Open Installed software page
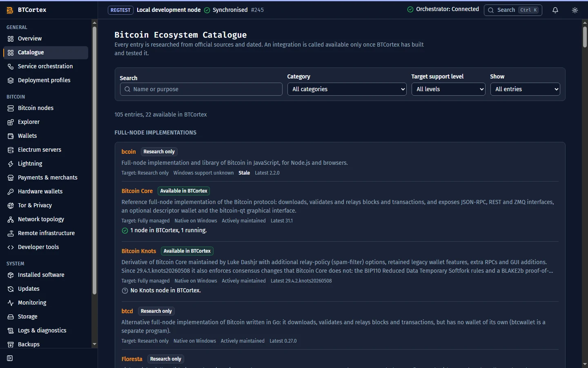 (46, 275)
